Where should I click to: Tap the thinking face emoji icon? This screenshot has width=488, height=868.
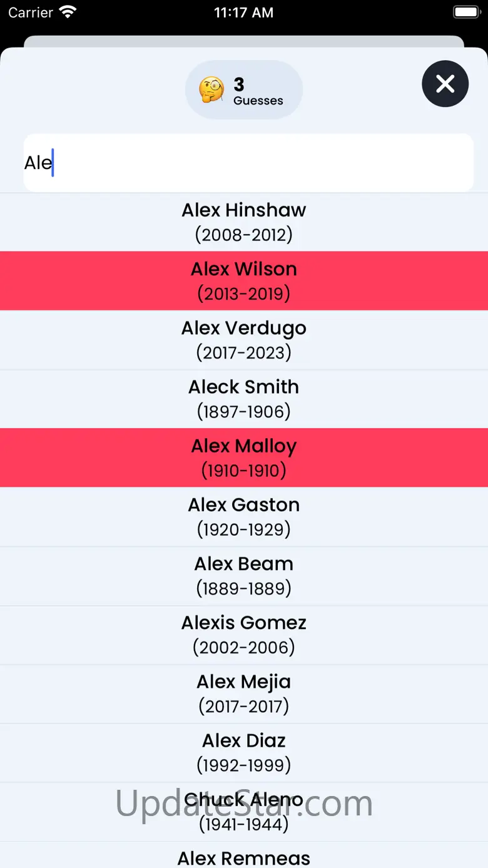[x=211, y=90]
